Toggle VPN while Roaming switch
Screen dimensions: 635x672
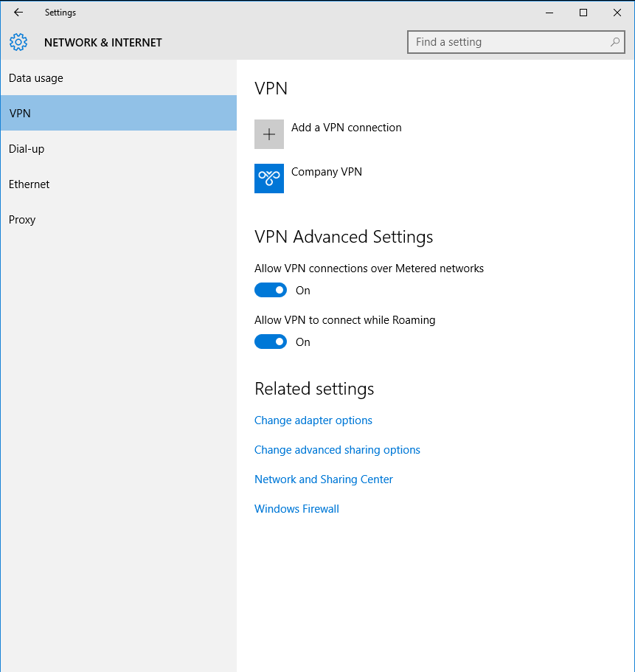point(271,342)
